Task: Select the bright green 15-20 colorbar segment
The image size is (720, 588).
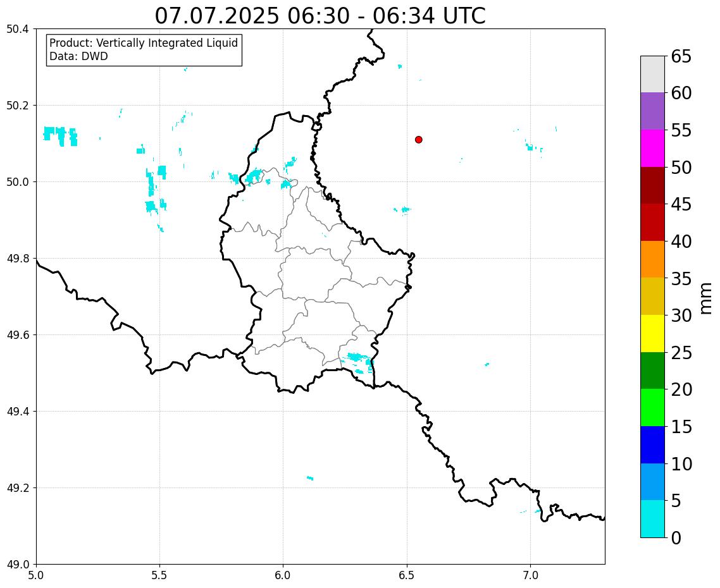Action: pyautogui.click(x=652, y=407)
